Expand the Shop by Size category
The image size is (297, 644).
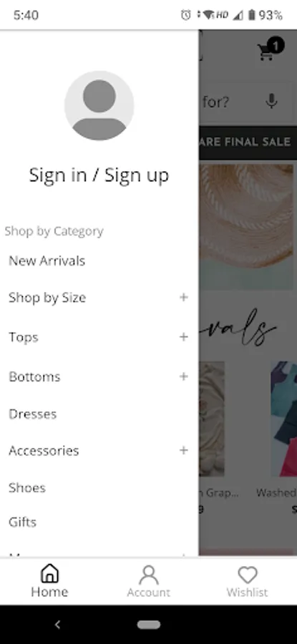[x=184, y=297]
